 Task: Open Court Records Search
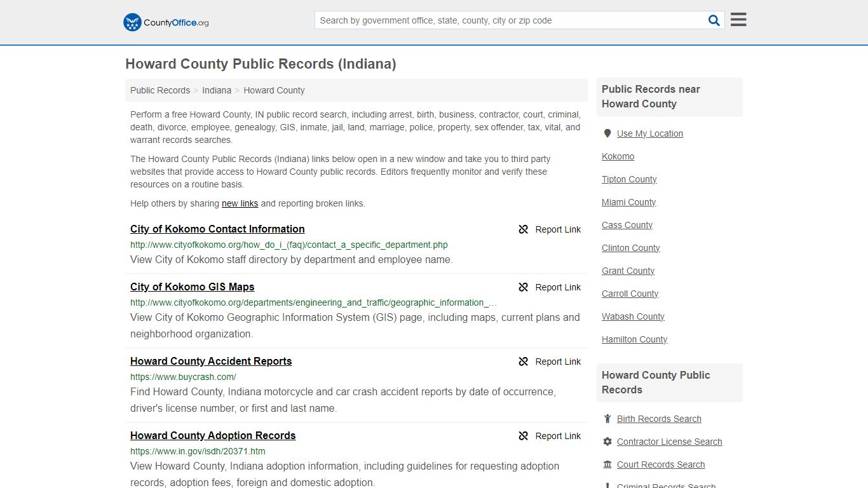(661, 464)
